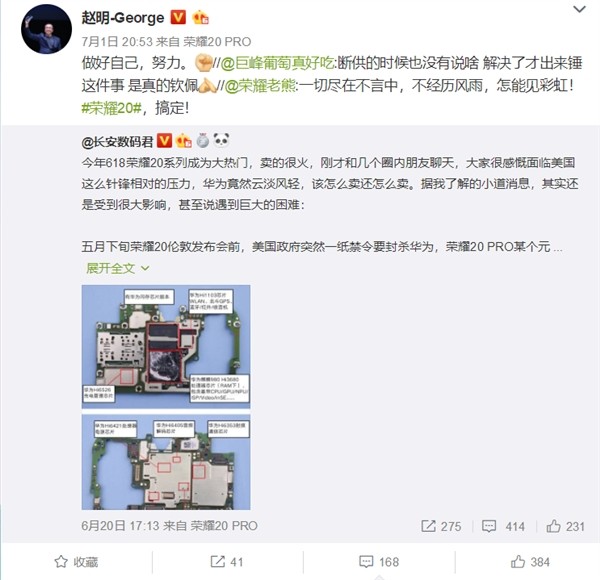Click the membership badge icon beside 赵明-George
600x580 pixels.
click(200, 18)
